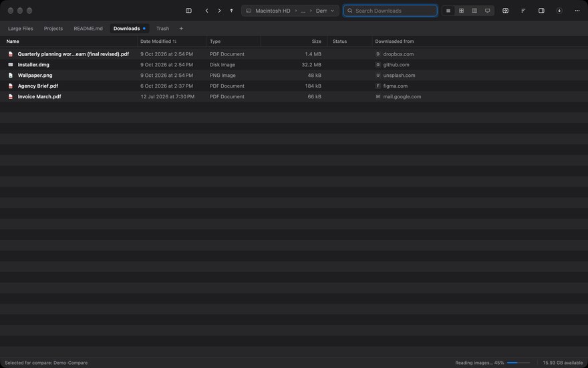Click the sync/compare arrows icon
The height and width of the screenshot is (368, 588).
(506, 11)
